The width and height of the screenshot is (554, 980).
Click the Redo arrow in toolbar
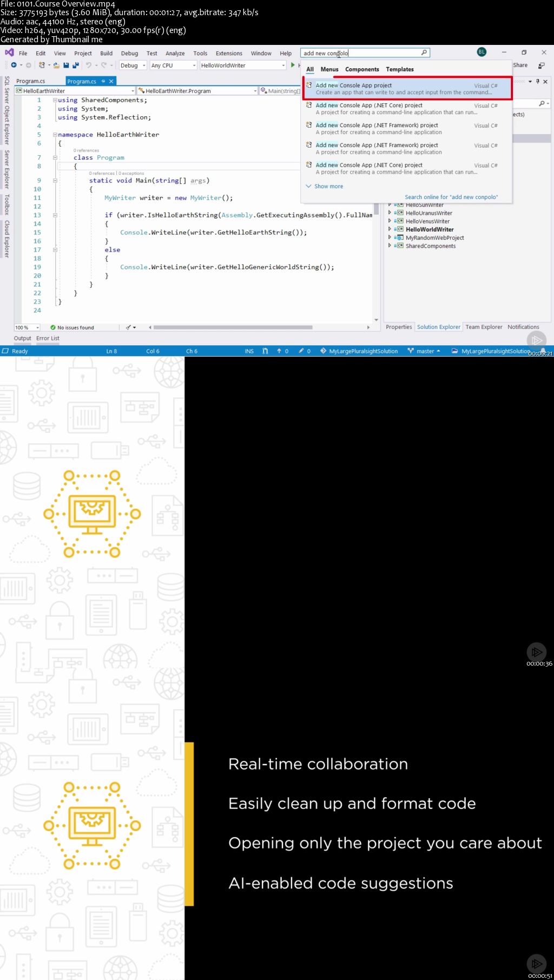click(x=104, y=65)
